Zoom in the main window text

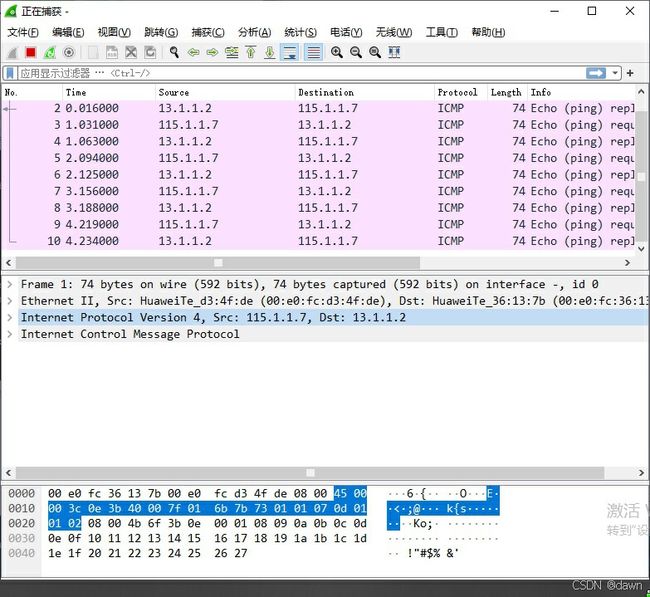coord(337,53)
